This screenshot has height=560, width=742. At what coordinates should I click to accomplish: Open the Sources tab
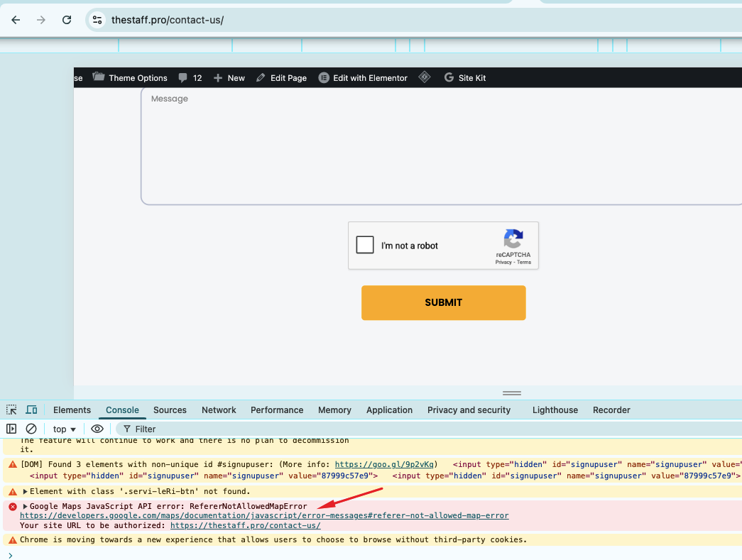click(170, 410)
